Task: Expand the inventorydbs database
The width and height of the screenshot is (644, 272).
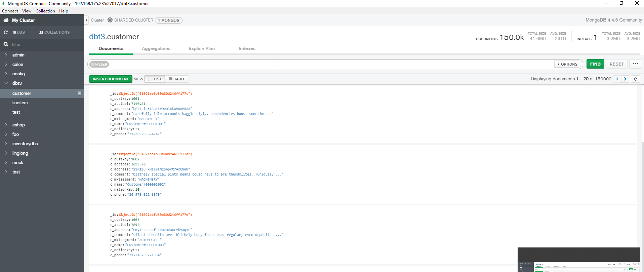Action: [6, 144]
